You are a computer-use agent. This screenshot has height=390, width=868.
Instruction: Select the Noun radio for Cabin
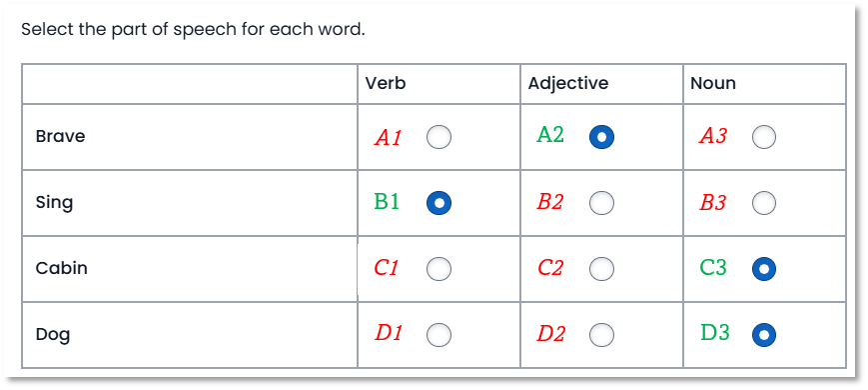click(764, 269)
